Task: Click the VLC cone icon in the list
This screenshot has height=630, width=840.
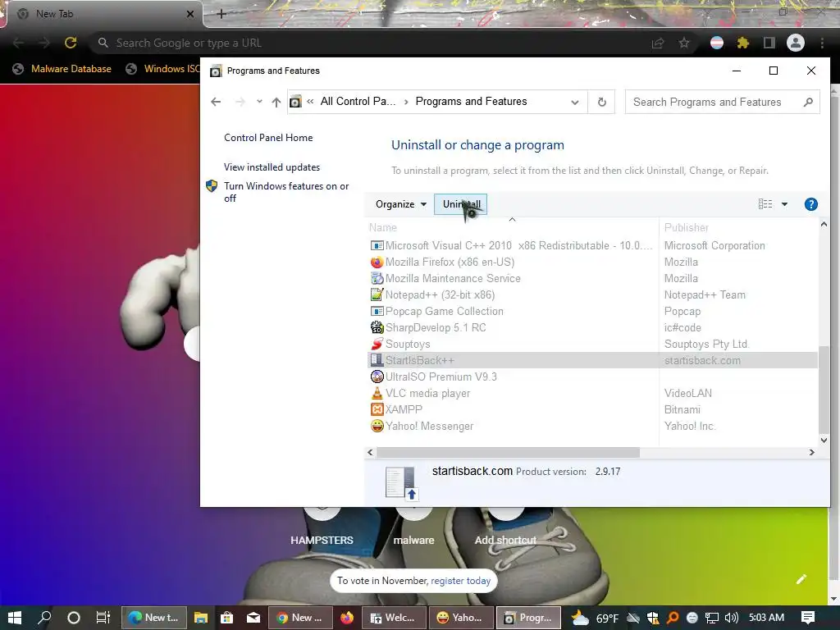Action: coord(377,393)
